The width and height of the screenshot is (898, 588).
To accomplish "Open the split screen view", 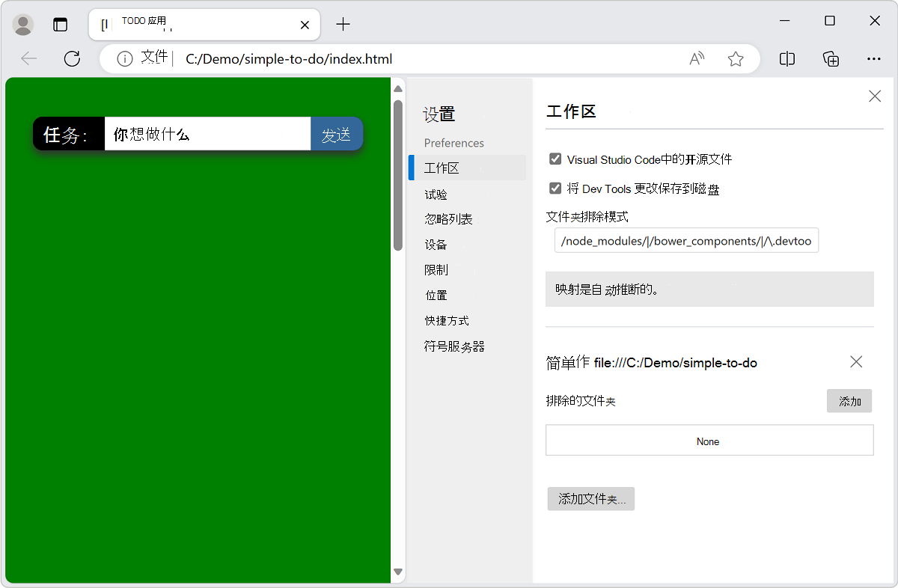I will click(x=786, y=58).
